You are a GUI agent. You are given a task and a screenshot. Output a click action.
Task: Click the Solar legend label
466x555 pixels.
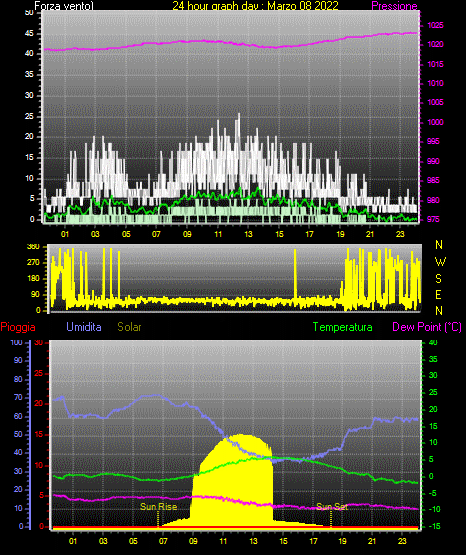[130, 327]
